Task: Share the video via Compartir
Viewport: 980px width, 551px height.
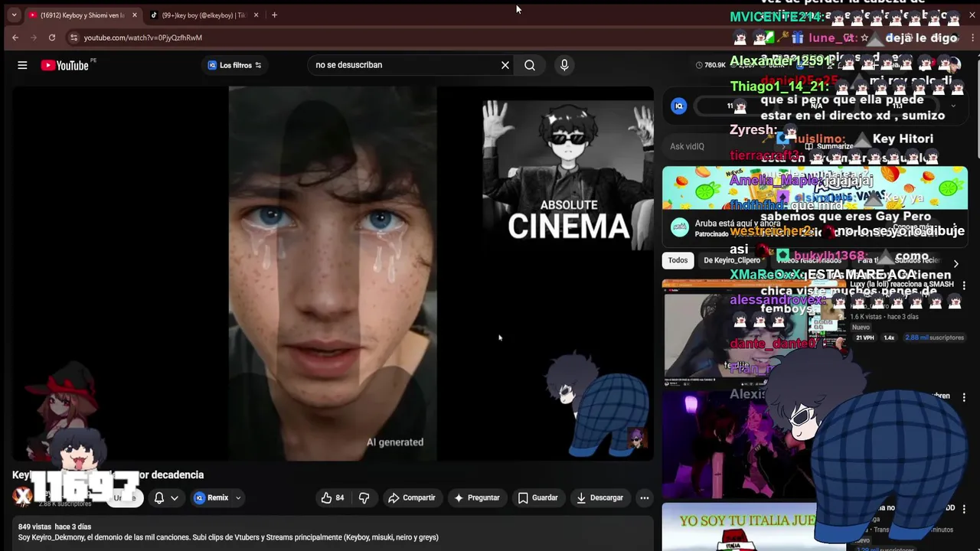Action: point(411,497)
